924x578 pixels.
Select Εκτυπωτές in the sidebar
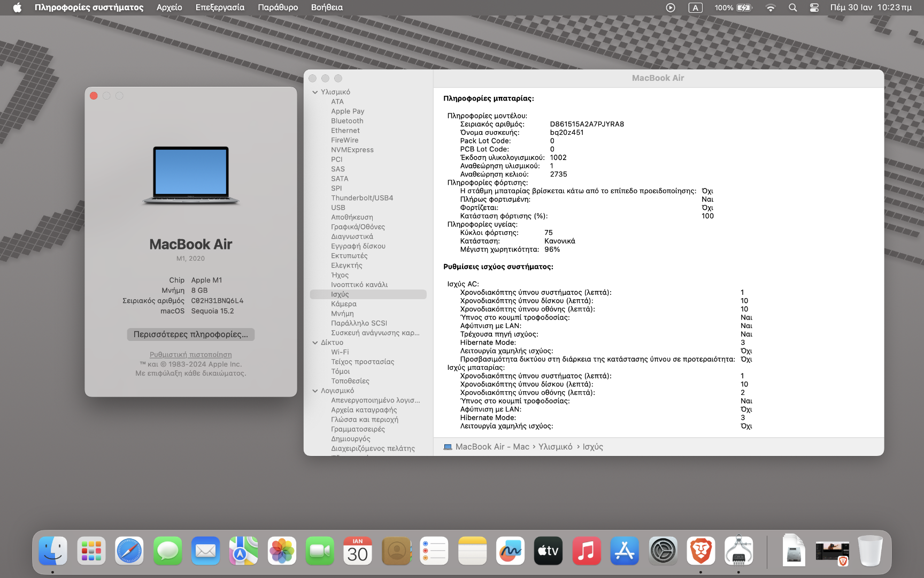click(x=349, y=256)
